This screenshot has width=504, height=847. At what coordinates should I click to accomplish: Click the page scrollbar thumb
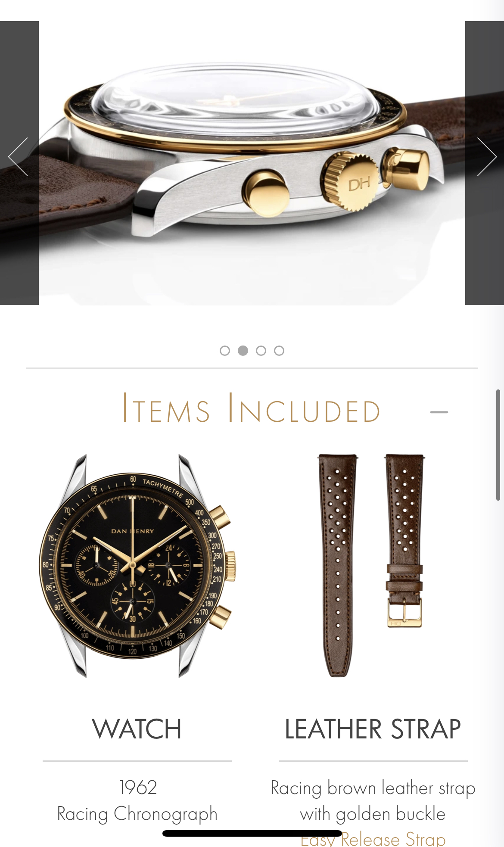pyautogui.click(x=498, y=445)
